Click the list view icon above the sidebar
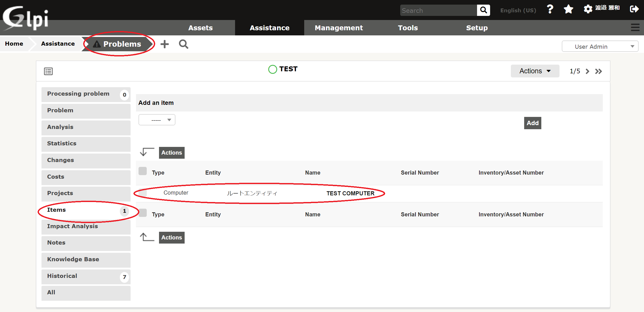 [48, 71]
